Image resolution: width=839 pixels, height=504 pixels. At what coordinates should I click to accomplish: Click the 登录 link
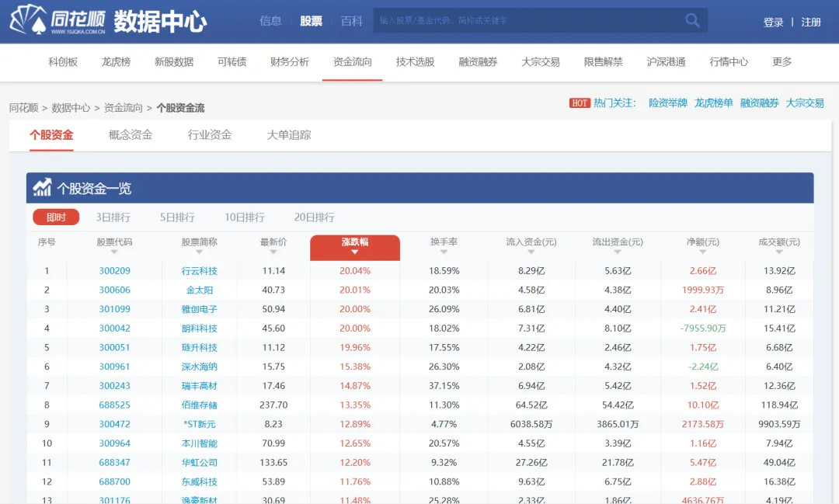773,22
